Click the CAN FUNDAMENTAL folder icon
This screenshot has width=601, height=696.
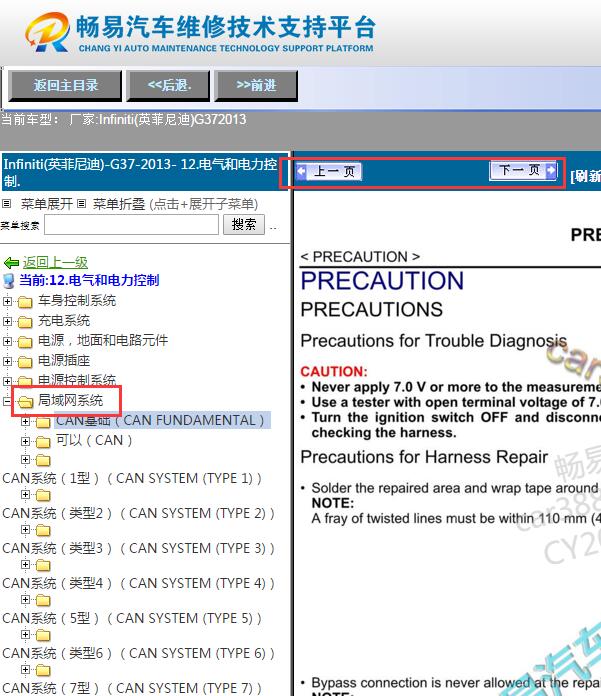click(43, 422)
